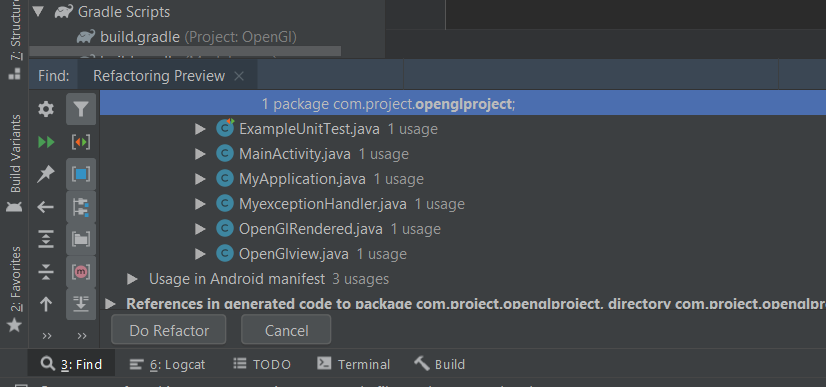Open the Build Variants side tab

click(x=16, y=153)
